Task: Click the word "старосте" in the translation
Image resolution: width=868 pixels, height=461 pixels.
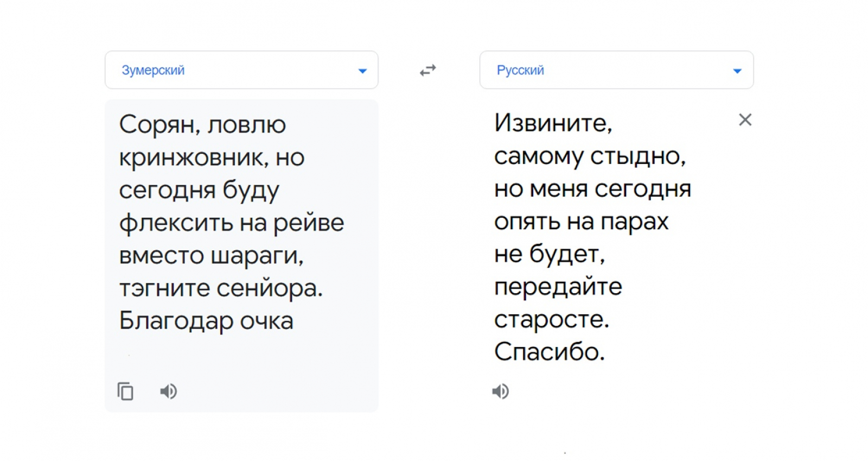Action: click(549, 319)
